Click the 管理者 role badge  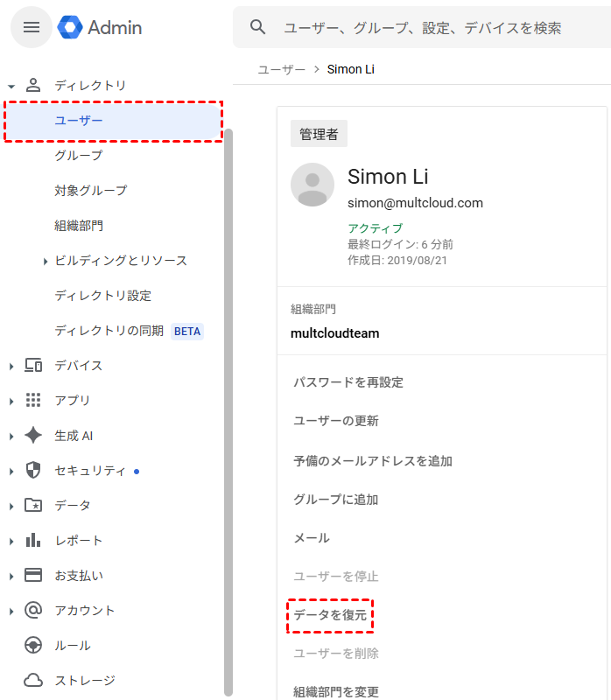pos(319,134)
